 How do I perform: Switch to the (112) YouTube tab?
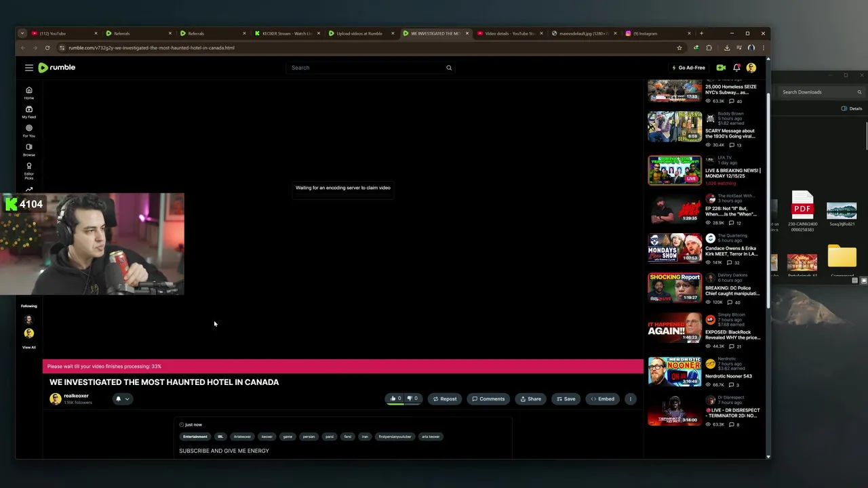pyautogui.click(x=64, y=33)
